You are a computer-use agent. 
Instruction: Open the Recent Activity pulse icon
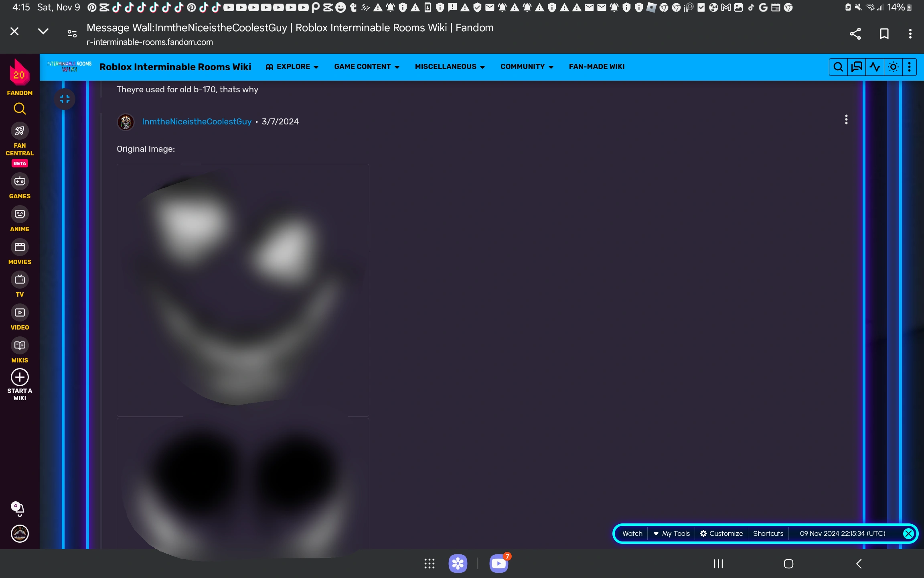pos(875,67)
